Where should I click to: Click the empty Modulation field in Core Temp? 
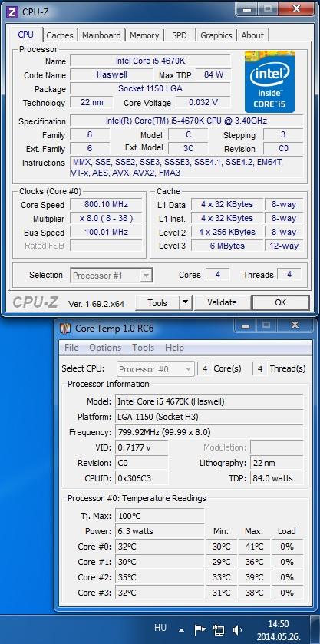[276, 447]
